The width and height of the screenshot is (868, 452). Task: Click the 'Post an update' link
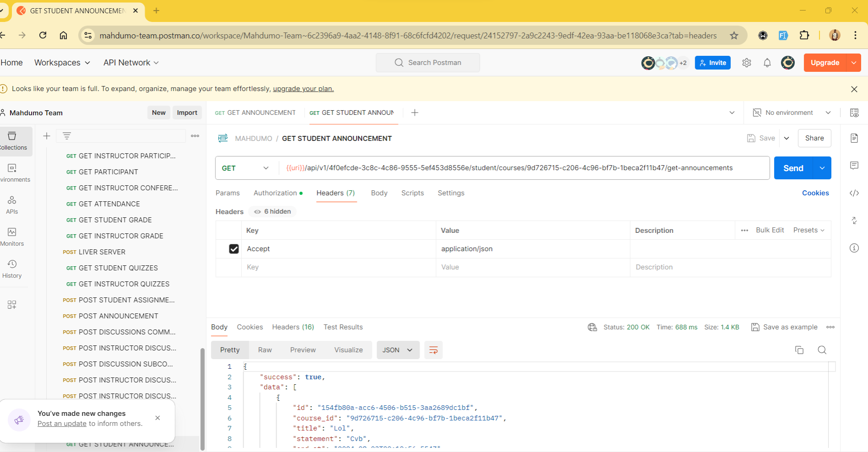point(62,424)
